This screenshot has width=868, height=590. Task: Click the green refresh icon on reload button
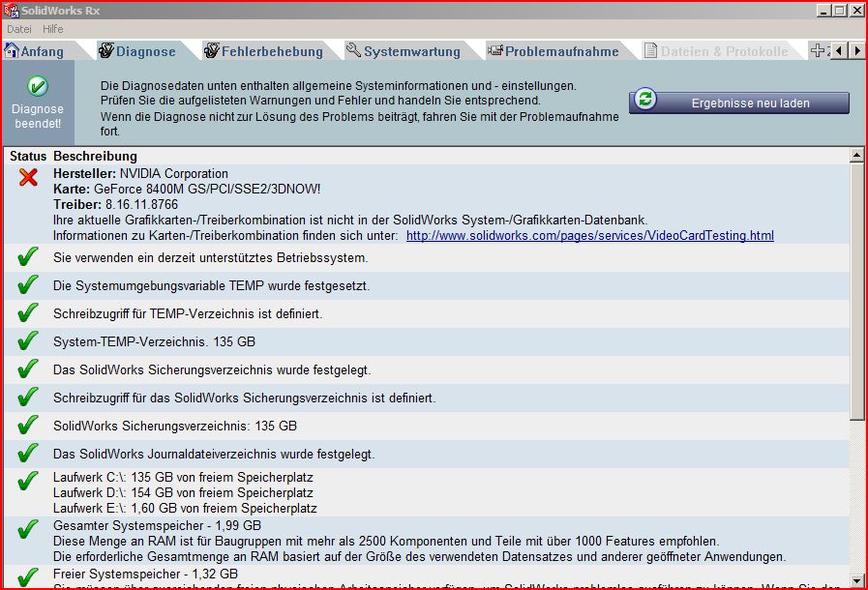click(644, 100)
